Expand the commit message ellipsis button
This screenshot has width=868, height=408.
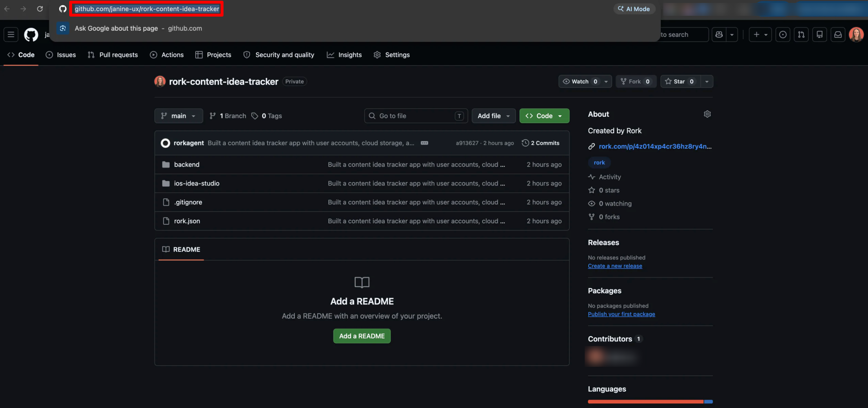424,143
